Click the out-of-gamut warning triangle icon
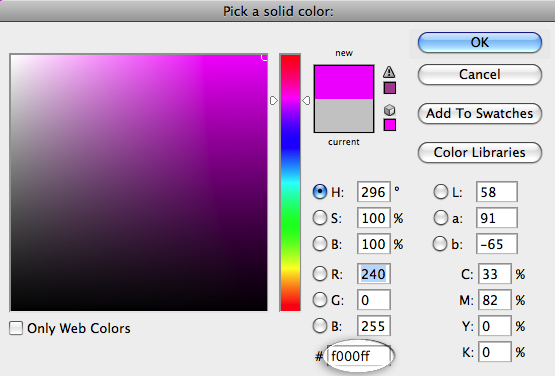555x376 pixels. coord(389,72)
